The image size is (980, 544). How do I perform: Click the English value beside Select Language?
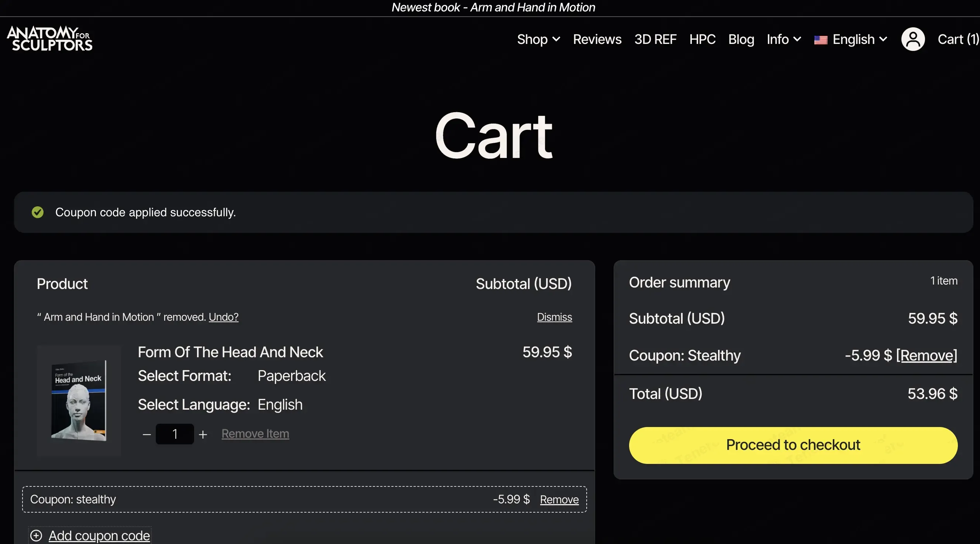click(x=280, y=405)
